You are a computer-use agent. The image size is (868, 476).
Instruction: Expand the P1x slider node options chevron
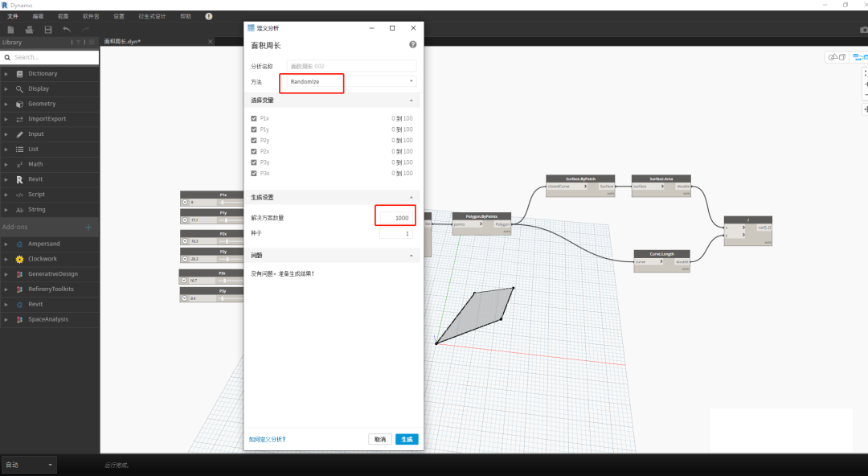185,203
